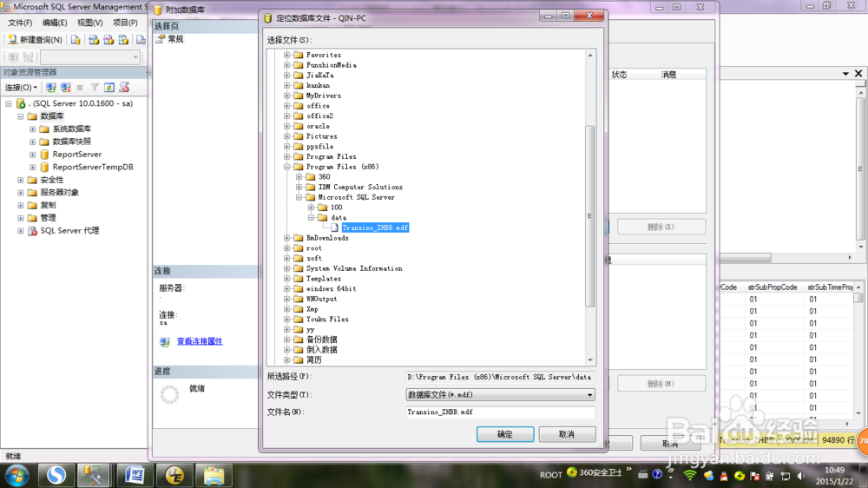Open the 文件类型 dropdown
The image size is (868, 488).
click(589, 395)
